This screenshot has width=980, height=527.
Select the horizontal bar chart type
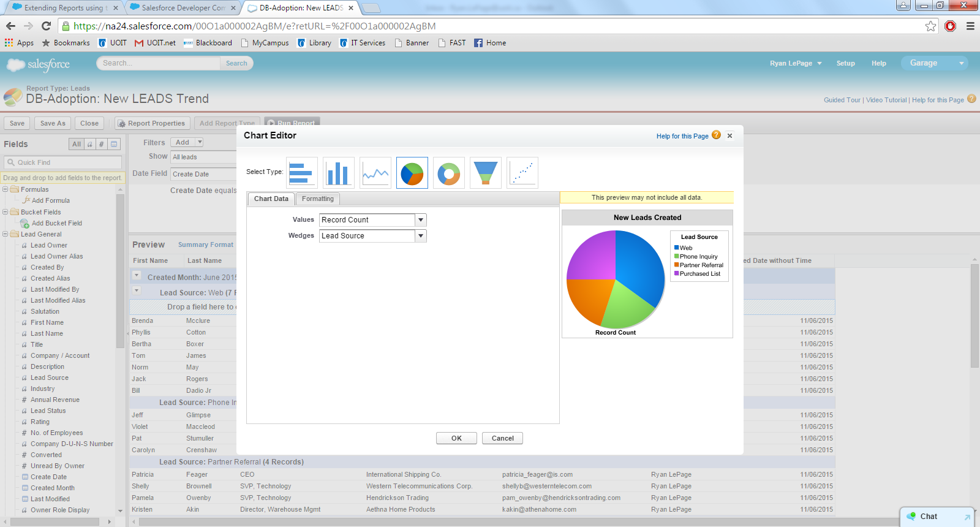click(x=301, y=173)
